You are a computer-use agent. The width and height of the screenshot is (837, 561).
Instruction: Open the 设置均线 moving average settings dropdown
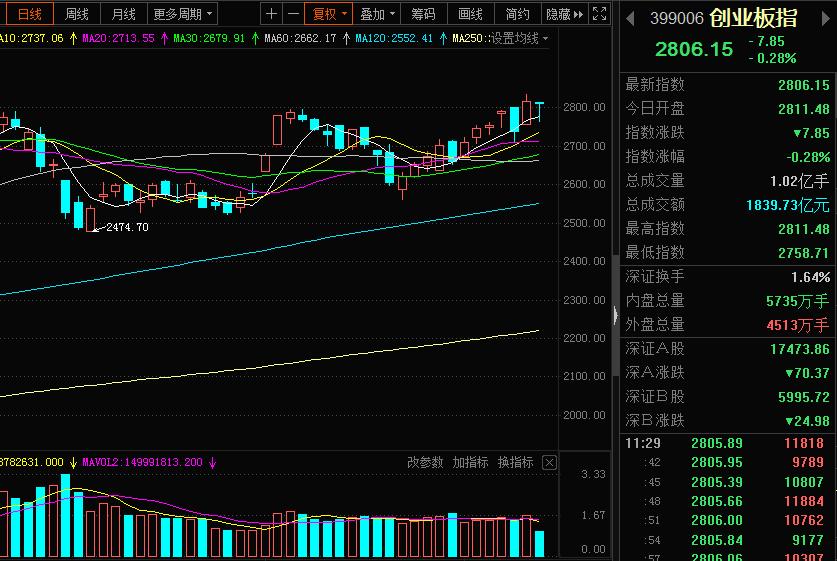tap(519, 38)
